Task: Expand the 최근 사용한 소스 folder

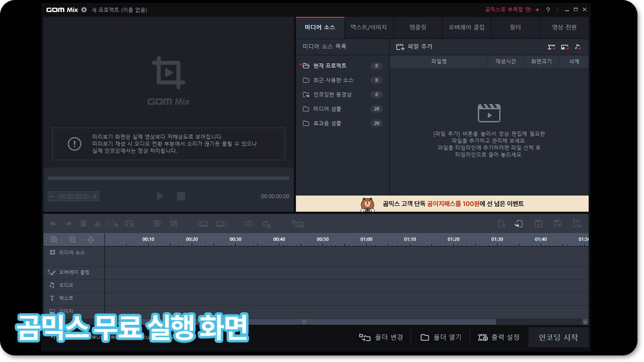Action: coord(333,80)
